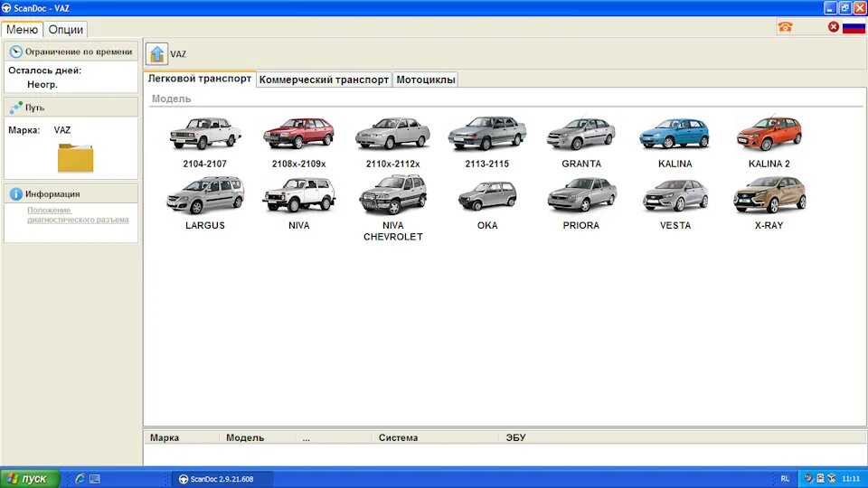Click the home up-arrow icon beside VAZ

click(157, 53)
